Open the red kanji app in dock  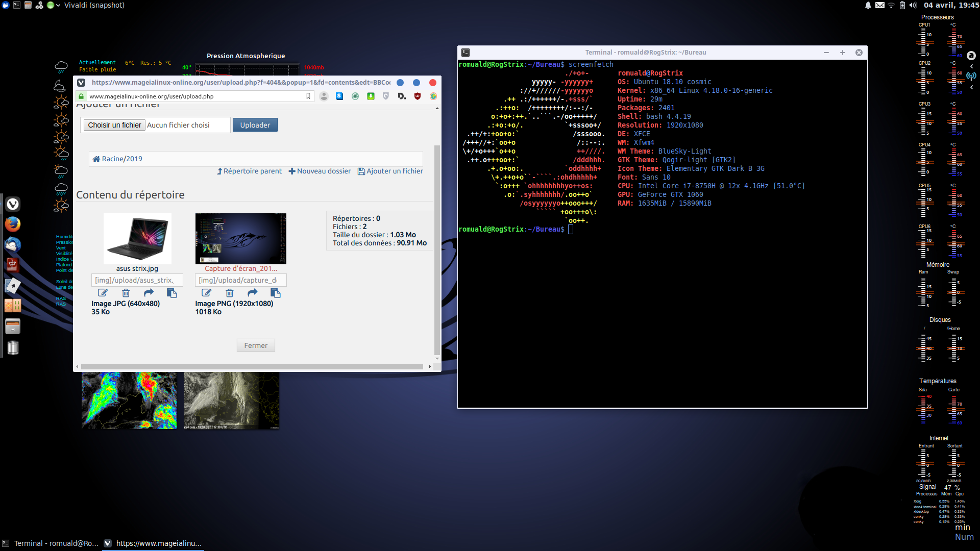click(x=13, y=265)
